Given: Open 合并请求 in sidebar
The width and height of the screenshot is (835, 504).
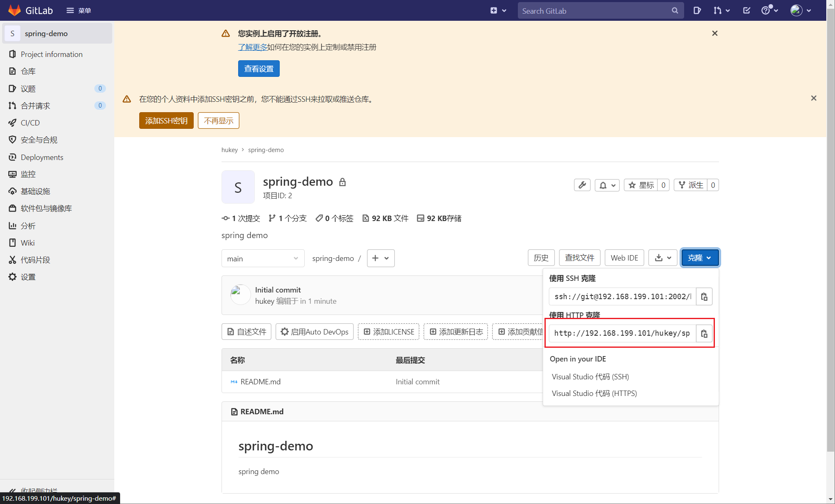Looking at the screenshot, I should click(57, 106).
